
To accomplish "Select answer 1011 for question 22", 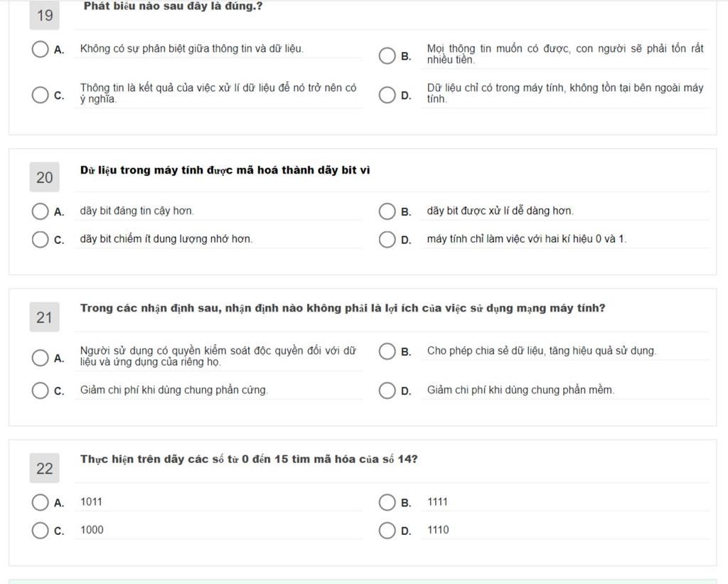I will [x=40, y=503].
